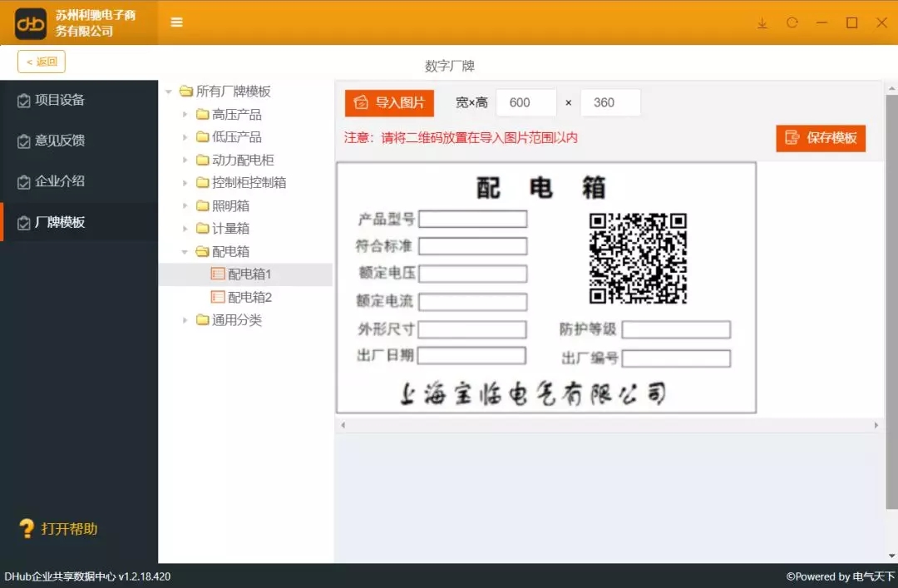Click the 额定电流 field on nameplate

click(x=473, y=301)
